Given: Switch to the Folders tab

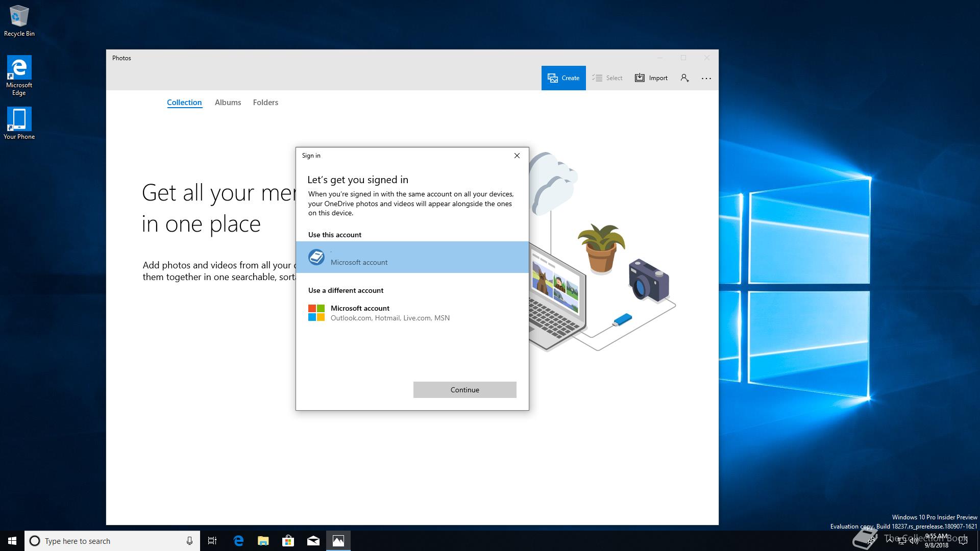Looking at the screenshot, I should click(x=265, y=103).
